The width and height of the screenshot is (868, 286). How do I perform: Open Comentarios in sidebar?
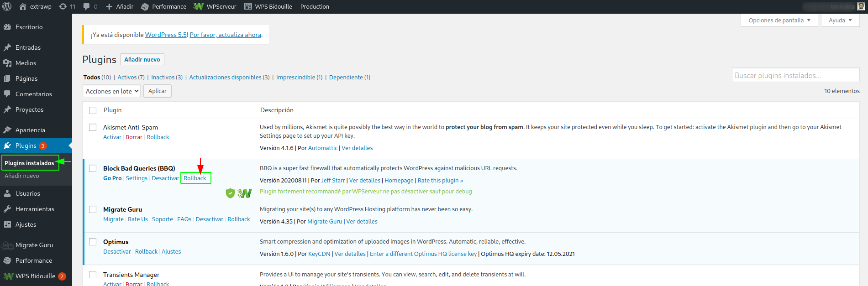[x=34, y=94]
